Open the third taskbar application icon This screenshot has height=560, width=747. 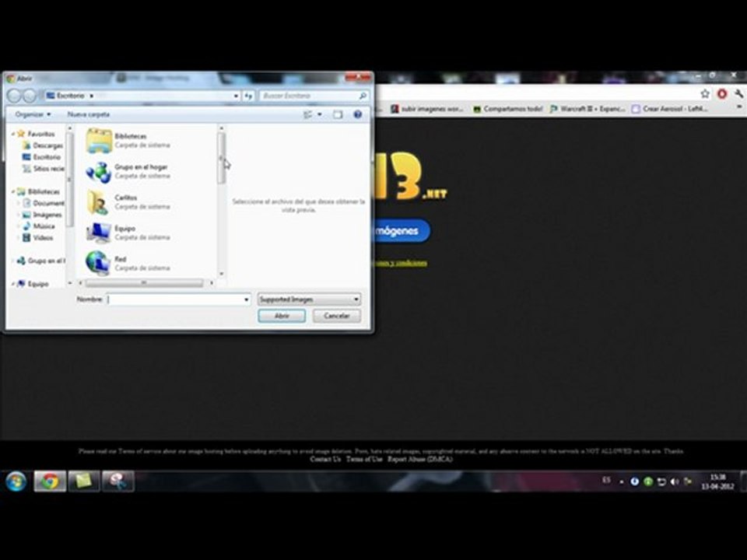pos(118,481)
